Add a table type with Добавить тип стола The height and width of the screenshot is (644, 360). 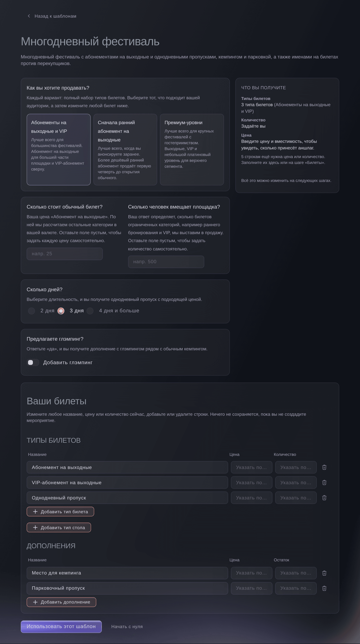[x=59, y=527]
